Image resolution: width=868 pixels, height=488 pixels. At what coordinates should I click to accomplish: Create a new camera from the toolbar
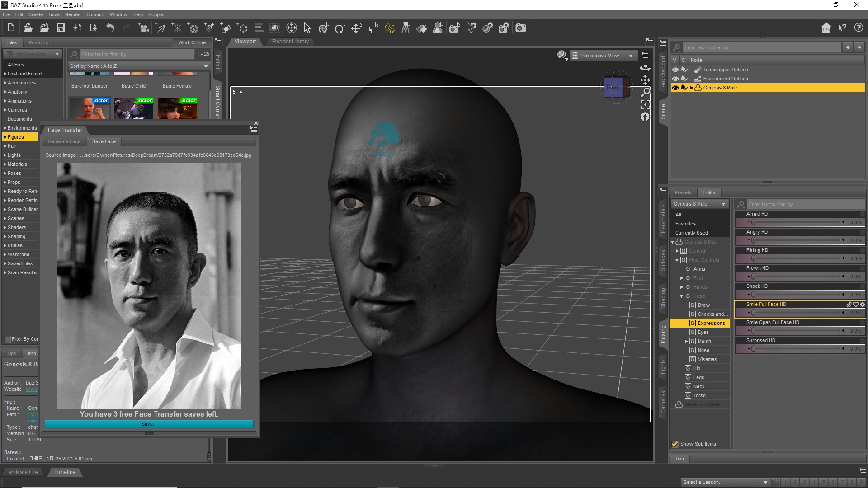(x=143, y=28)
